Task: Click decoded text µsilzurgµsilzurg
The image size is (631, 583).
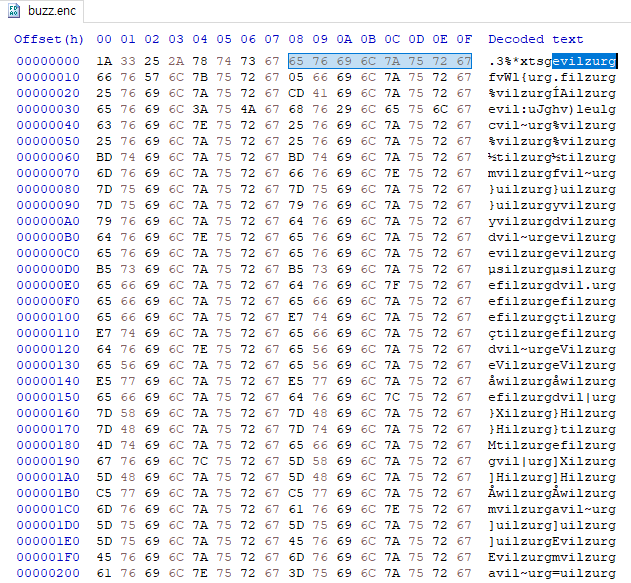Action: pyautogui.click(x=552, y=269)
